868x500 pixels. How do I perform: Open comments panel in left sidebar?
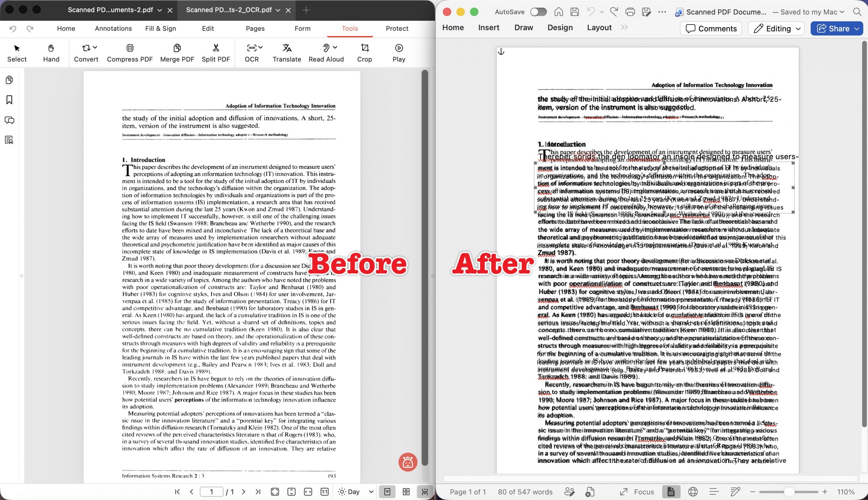(9, 120)
